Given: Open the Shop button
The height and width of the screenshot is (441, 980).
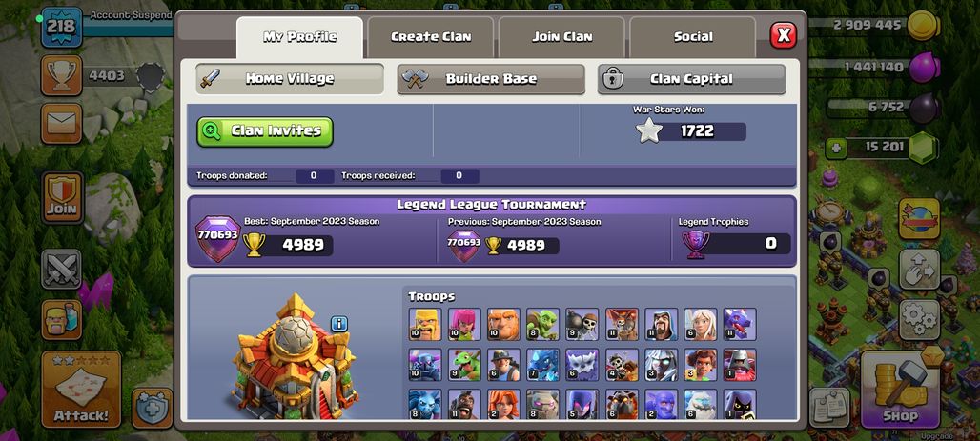Looking at the screenshot, I should pyautogui.click(x=900, y=390).
